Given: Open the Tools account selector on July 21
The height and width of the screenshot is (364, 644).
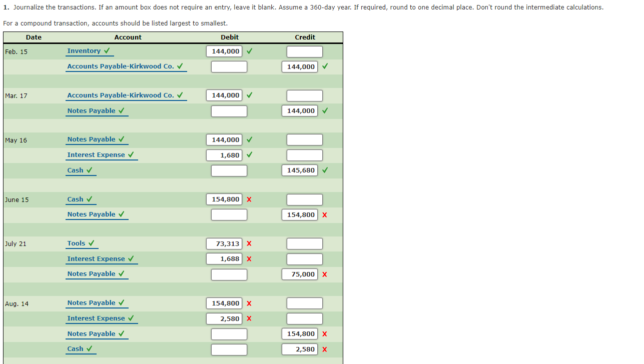Looking at the screenshot, I should [x=75, y=243].
